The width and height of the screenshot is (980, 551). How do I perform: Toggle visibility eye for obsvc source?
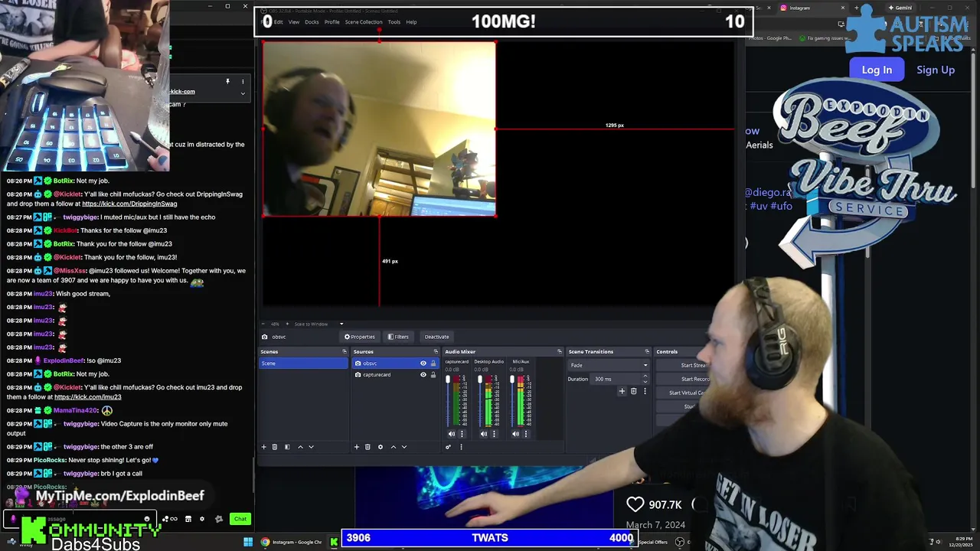pos(423,364)
